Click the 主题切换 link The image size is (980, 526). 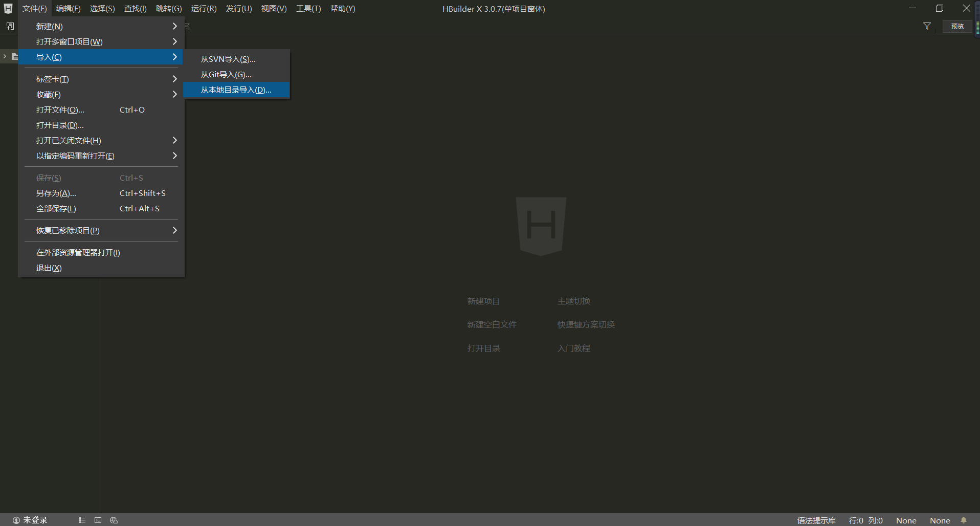tap(574, 301)
